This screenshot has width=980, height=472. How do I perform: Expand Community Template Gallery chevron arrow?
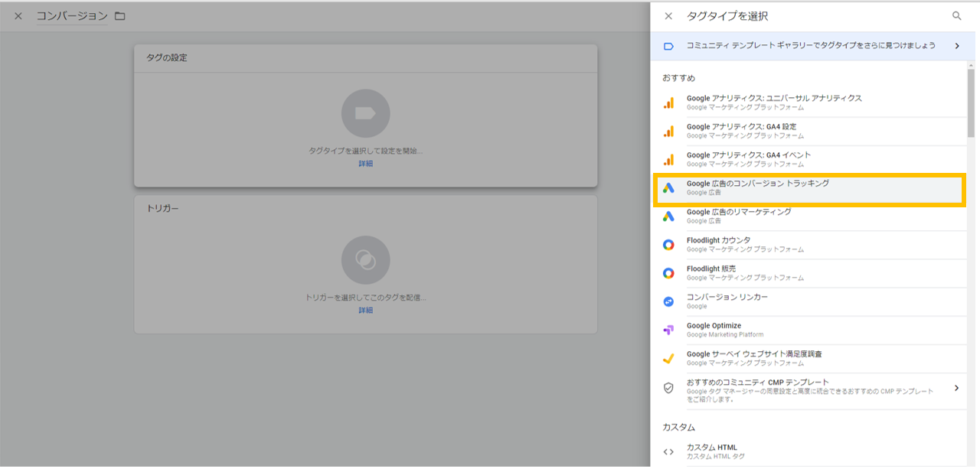pyautogui.click(x=956, y=46)
